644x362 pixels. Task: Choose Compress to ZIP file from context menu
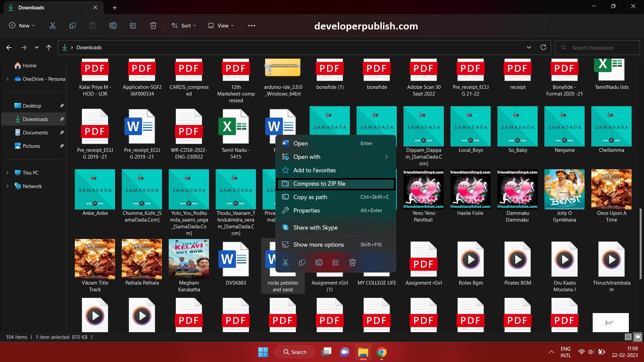[x=319, y=184]
